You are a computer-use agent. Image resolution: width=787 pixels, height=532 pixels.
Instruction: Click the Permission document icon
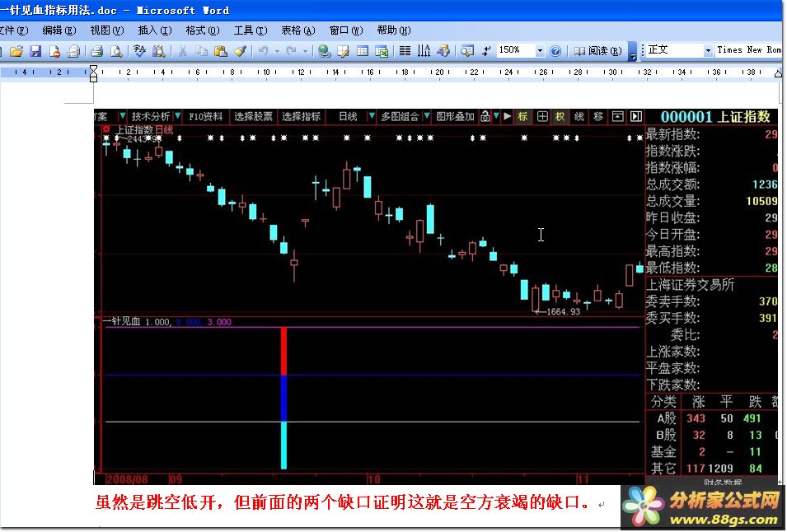[54, 50]
